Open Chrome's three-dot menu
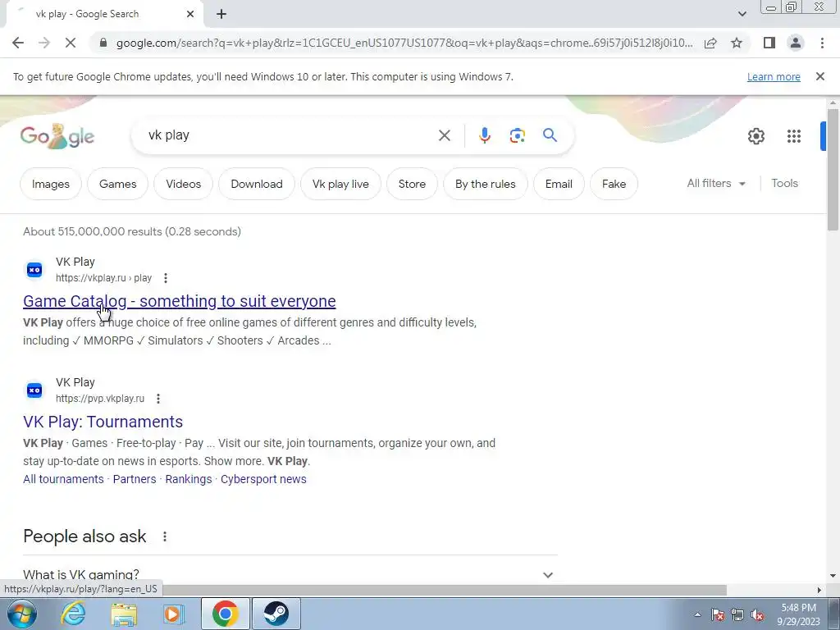The image size is (840, 630). point(822,43)
